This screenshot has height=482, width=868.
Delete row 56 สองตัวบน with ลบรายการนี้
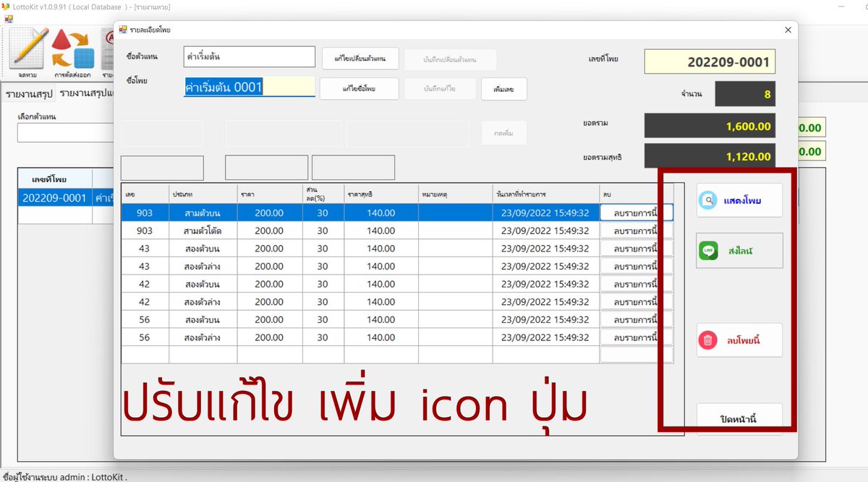[x=636, y=319]
